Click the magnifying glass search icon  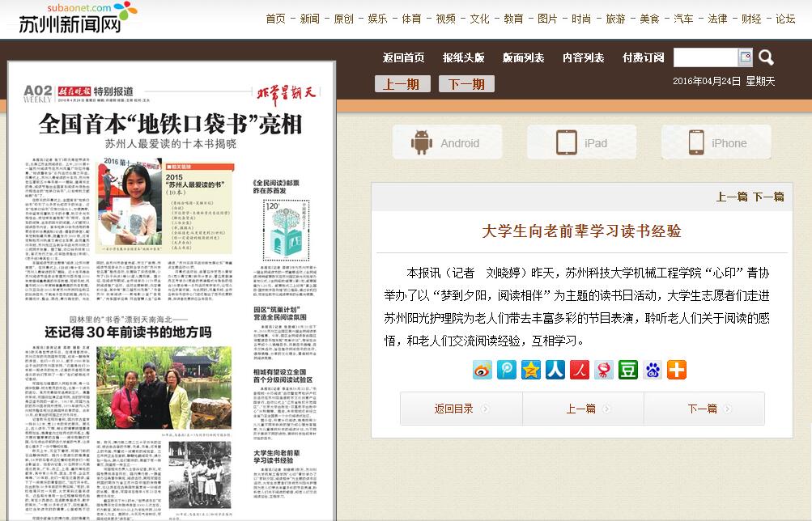(766, 57)
